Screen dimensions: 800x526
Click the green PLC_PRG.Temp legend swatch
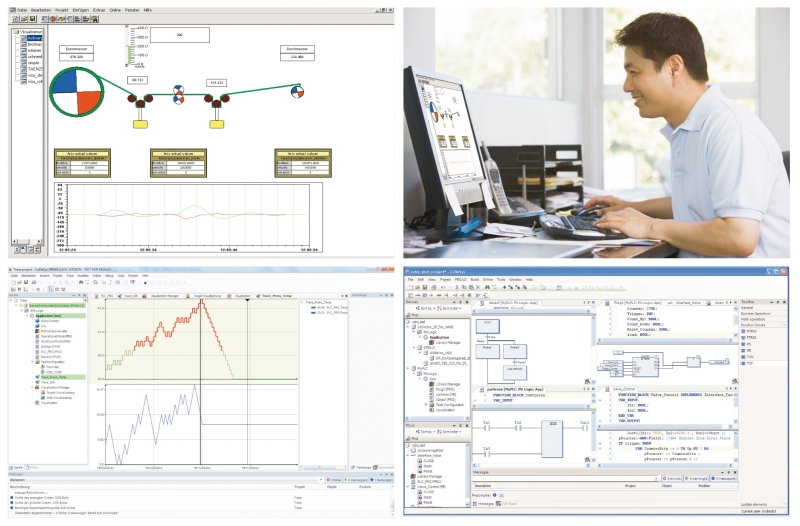click(x=313, y=307)
